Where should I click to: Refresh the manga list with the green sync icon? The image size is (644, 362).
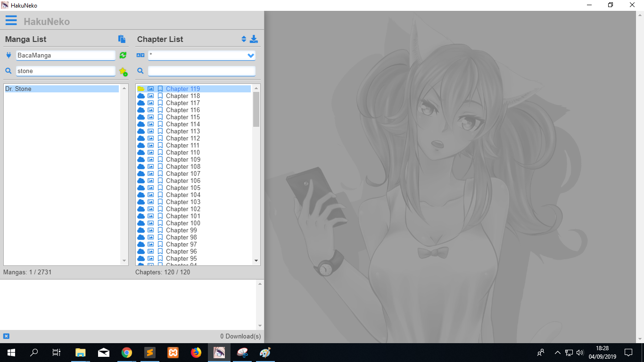pos(123,55)
